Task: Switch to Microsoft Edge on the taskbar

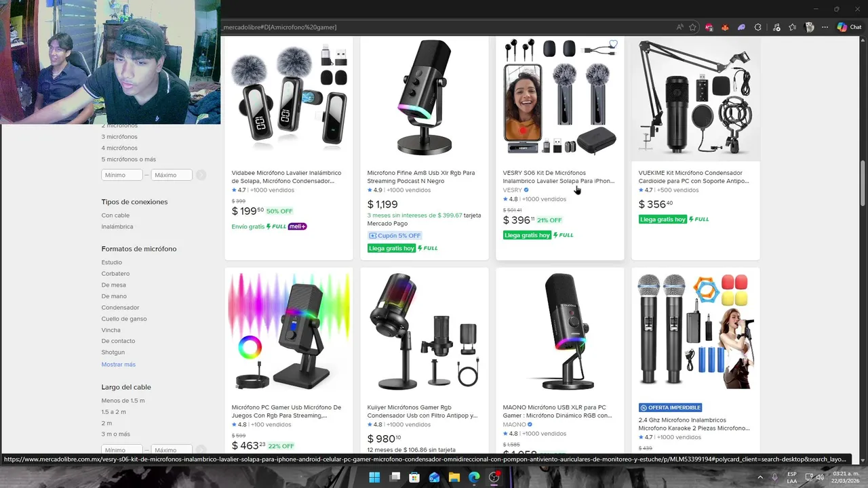Action: click(x=474, y=477)
